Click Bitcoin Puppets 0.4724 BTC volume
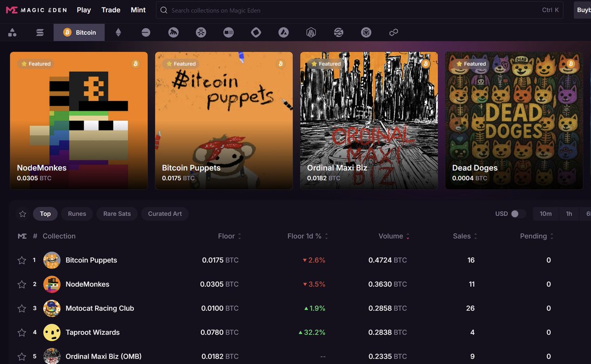591x364 pixels. coord(388,260)
